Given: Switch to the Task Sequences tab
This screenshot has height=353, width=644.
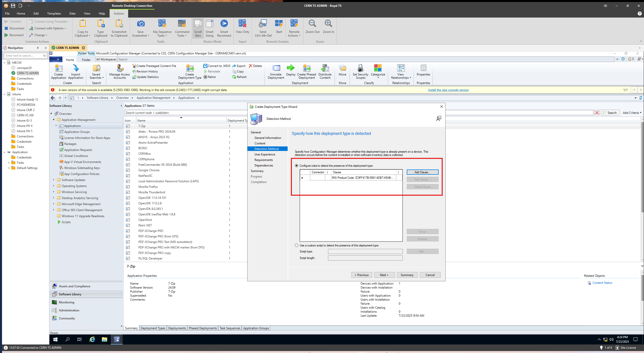Looking at the screenshot, I should pos(230,328).
